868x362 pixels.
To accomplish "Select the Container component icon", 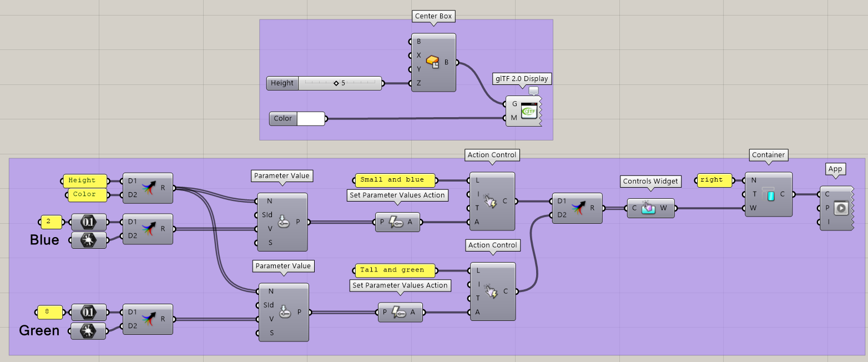I will (x=769, y=194).
